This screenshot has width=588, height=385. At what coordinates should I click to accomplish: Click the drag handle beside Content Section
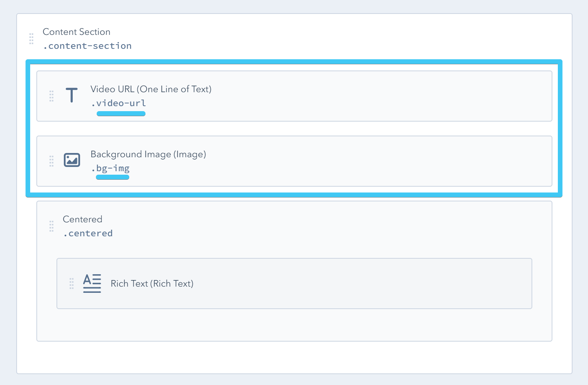click(31, 39)
